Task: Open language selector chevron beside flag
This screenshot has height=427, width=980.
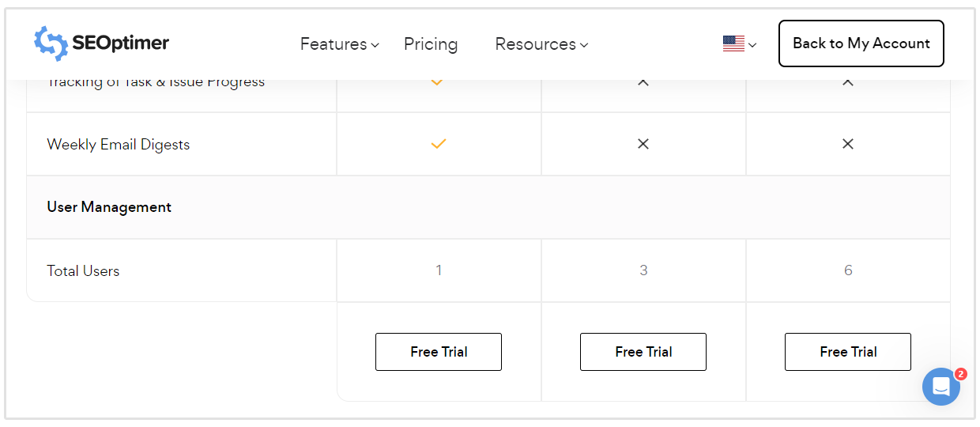Action: (x=752, y=45)
